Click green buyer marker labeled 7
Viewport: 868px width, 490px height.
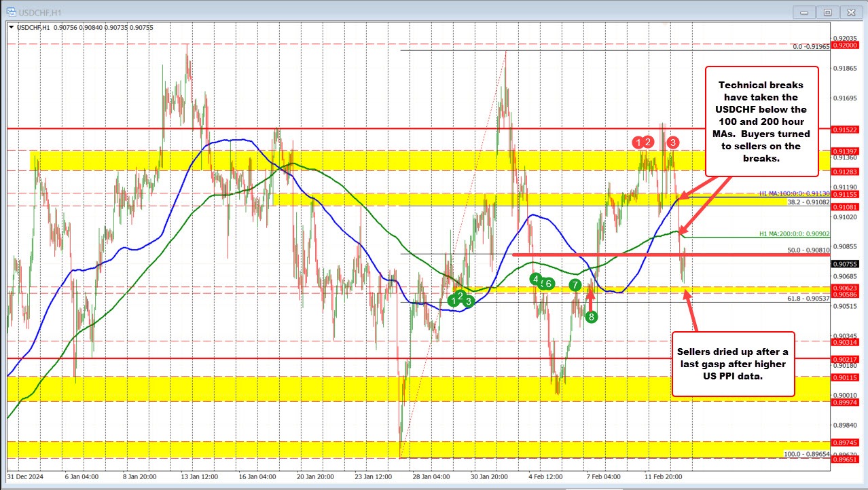click(x=574, y=286)
